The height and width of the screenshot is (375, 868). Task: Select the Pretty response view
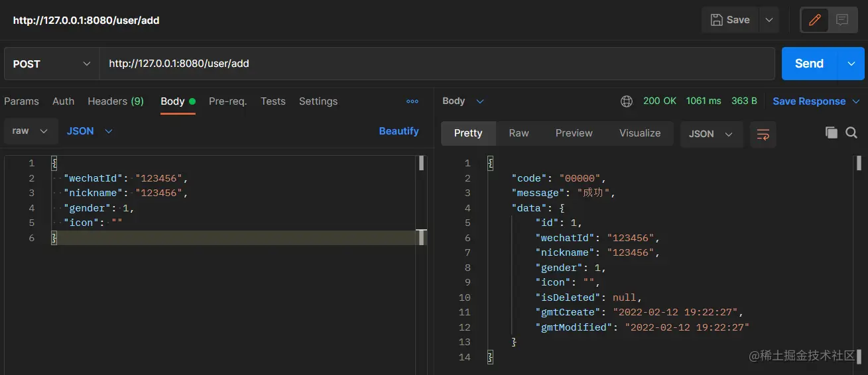coord(468,133)
